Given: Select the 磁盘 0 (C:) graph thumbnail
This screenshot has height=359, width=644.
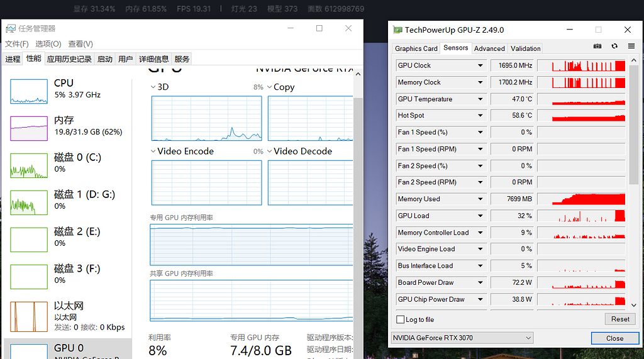Looking at the screenshot, I should point(29,165).
